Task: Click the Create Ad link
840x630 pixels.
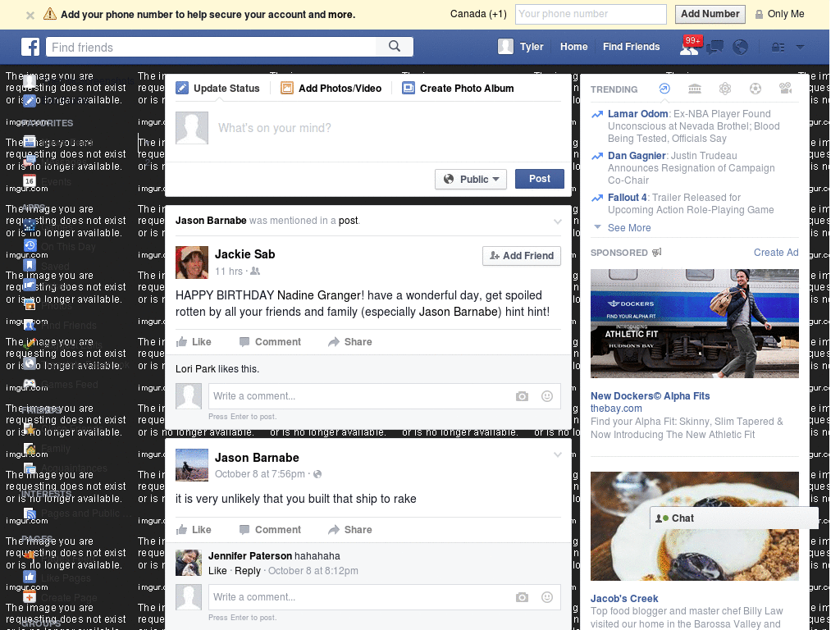Action: click(776, 253)
